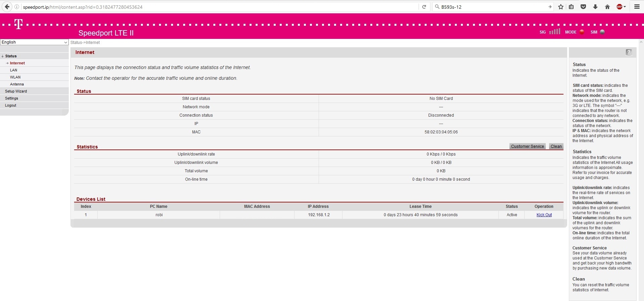Click the search magnifier icon
Screen dimensions: 644x301
(437, 7)
